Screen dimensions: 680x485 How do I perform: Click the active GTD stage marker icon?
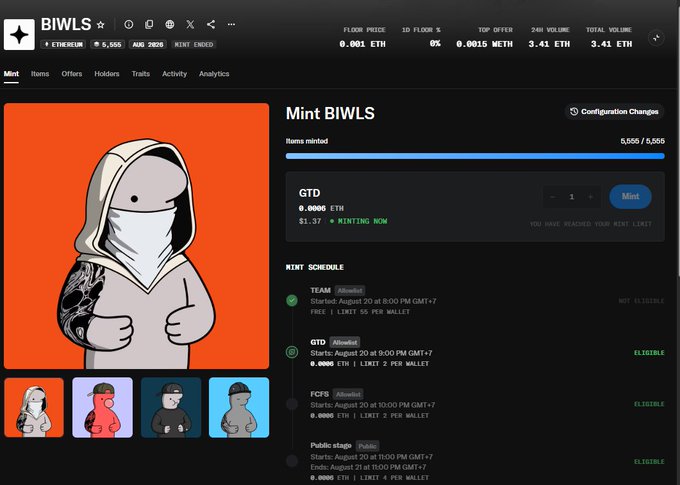(x=292, y=352)
